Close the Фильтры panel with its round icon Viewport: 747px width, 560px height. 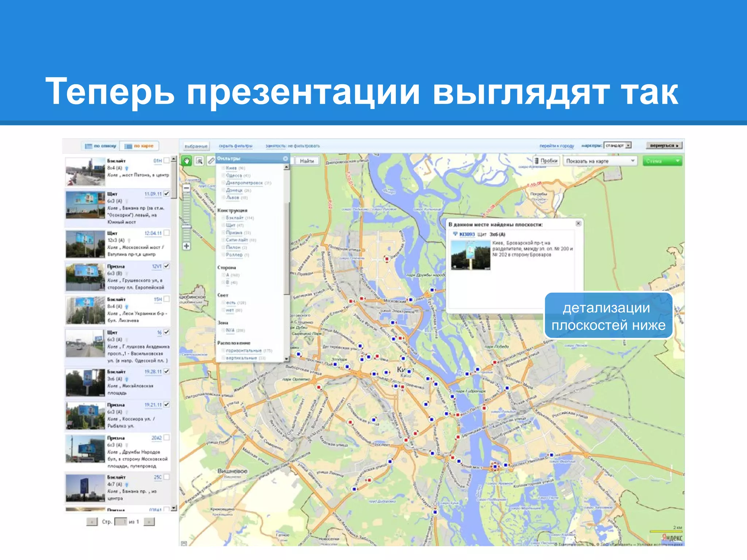[285, 159]
